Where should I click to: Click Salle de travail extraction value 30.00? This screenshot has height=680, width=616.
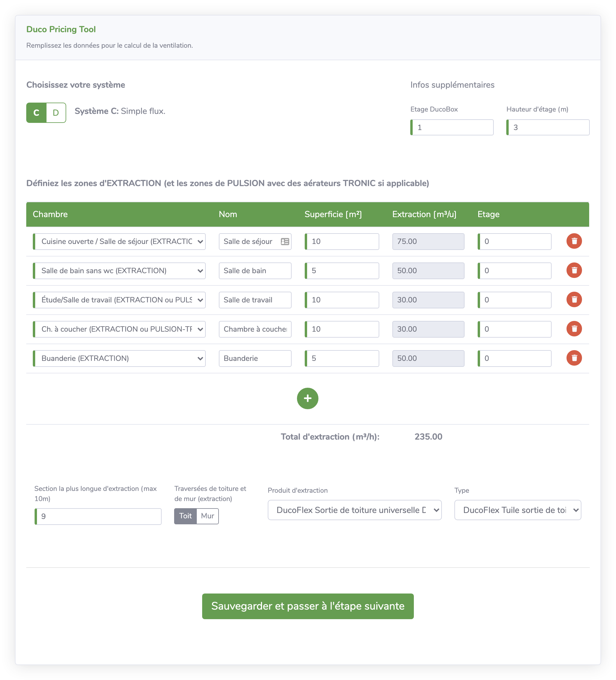point(428,300)
